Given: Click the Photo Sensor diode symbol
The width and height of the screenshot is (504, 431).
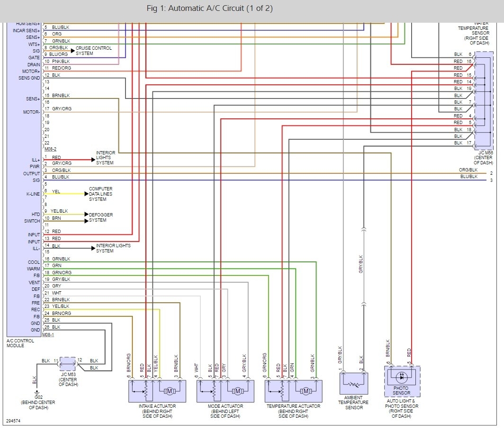Looking at the screenshot, I should pos(402,377).
